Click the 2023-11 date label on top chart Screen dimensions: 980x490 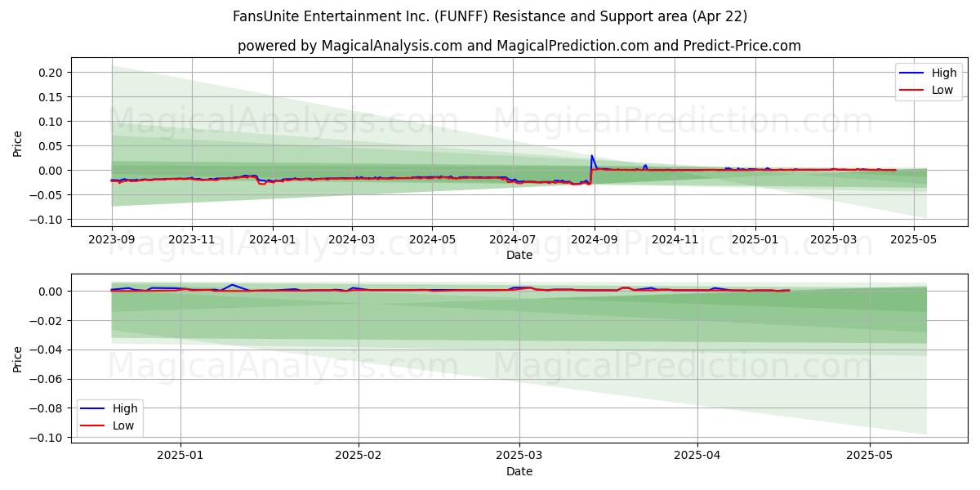coord(192,240)
